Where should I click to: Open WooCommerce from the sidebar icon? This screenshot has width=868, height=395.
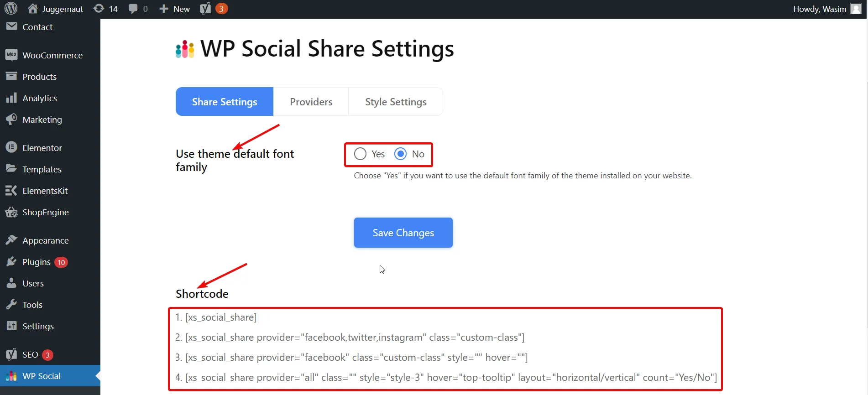pos(11,55)
